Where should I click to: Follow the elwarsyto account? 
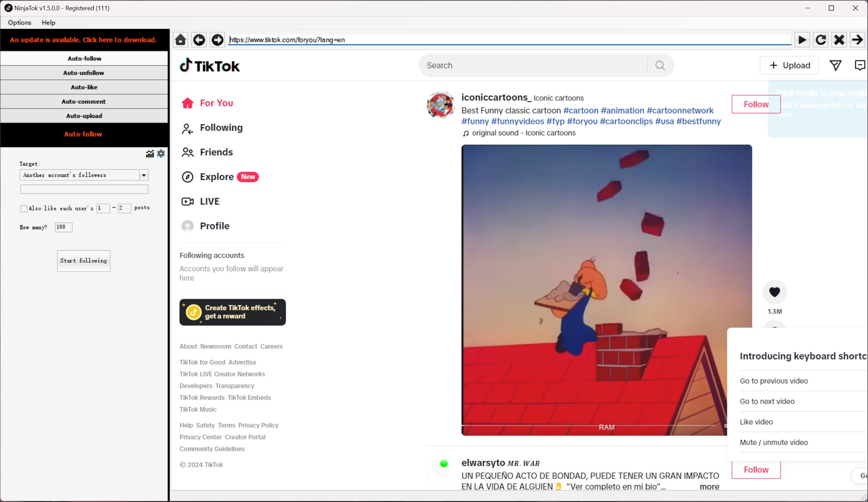click(x=756, y=470)
